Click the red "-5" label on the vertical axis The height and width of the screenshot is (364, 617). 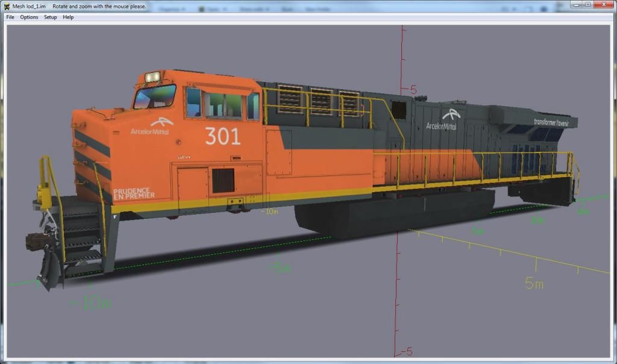pos(408,351)
